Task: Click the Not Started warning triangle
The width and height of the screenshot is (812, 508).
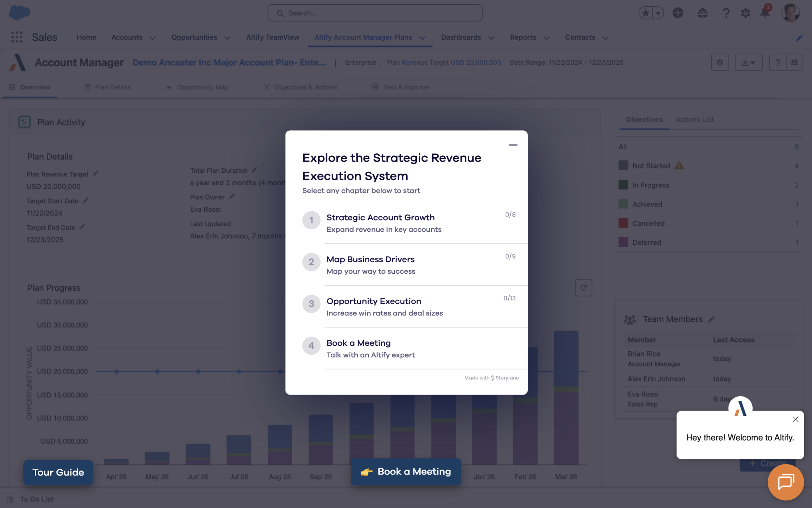Action: [679, 165]
